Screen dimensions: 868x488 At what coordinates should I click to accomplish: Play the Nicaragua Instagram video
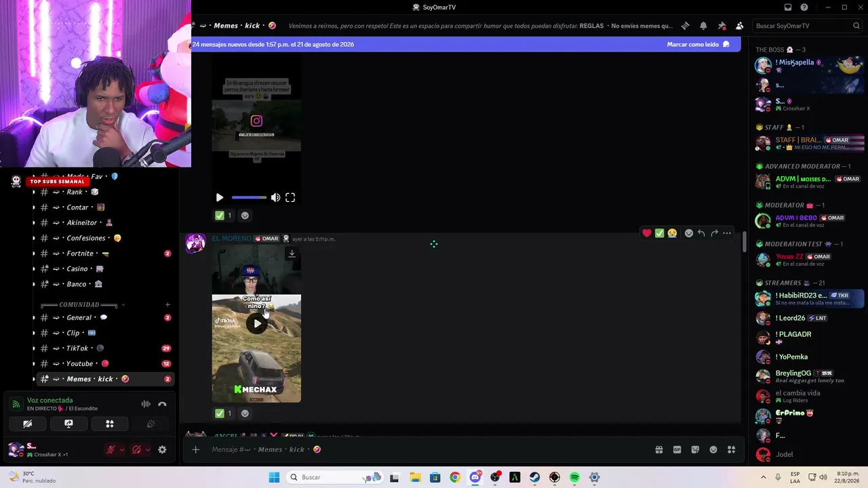[x=220, y=197]
